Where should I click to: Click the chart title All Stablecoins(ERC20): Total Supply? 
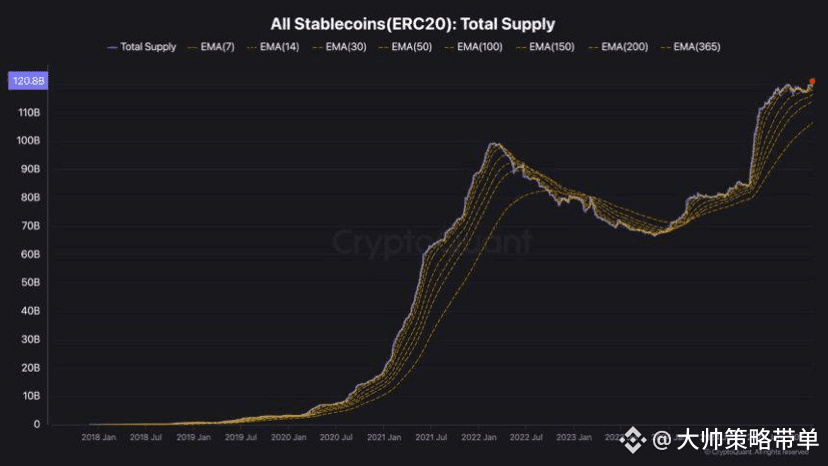(x=413, y=23)
